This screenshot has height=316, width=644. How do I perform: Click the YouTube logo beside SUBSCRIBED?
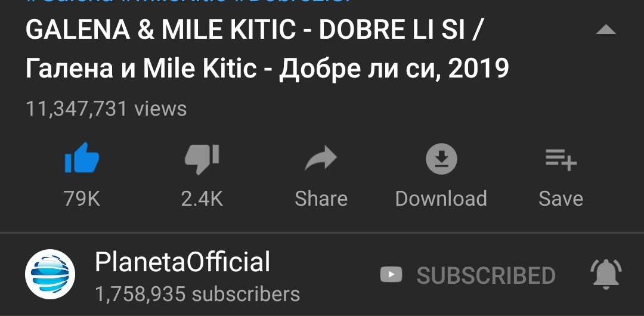point(391,274)
